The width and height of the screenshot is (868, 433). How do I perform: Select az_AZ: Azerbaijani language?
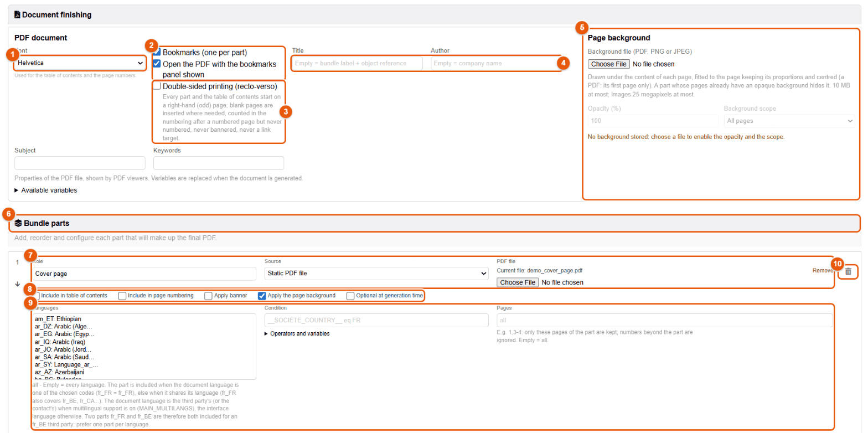[x=59, y=373]
